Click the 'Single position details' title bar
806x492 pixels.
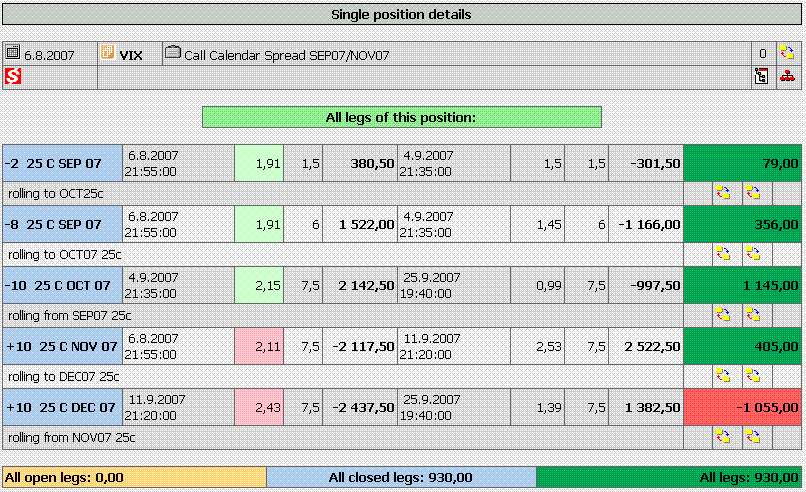(402, 15)
